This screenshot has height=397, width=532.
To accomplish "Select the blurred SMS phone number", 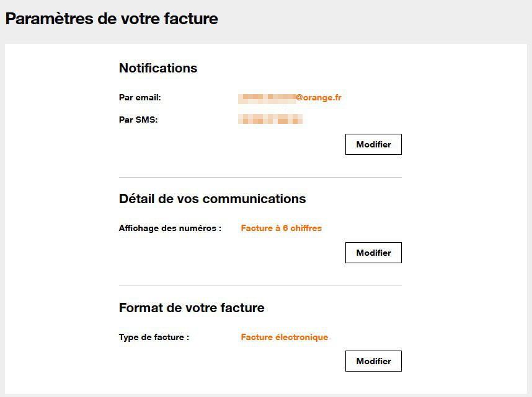I will pyautogui.click(x=270, y=120).
